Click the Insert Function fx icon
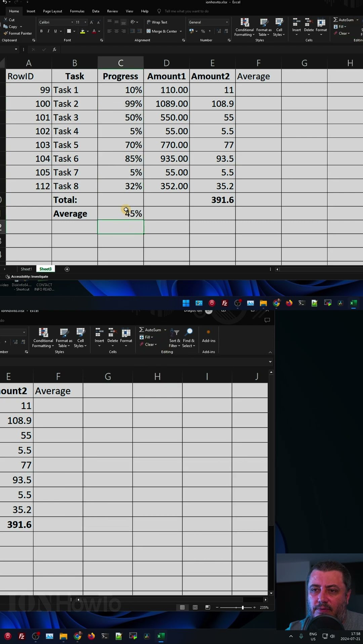This screenshot has height=644, width=363. click(54, 49)
